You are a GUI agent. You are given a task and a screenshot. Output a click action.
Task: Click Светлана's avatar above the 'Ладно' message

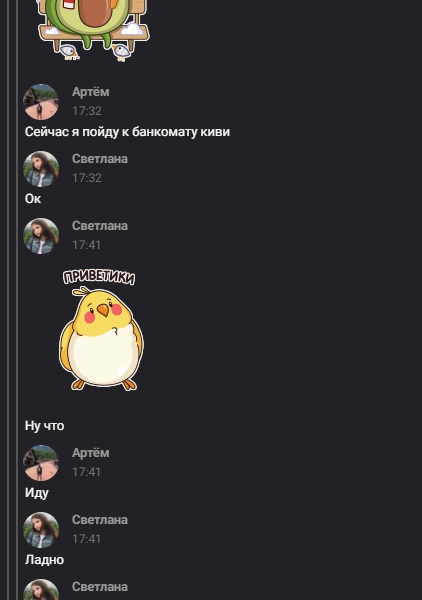click(x=41, y=530)
